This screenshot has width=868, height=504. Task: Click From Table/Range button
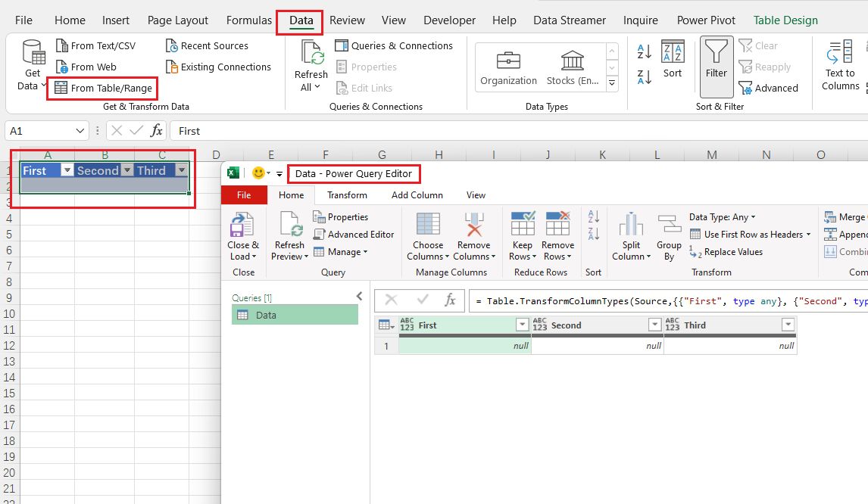103,88
